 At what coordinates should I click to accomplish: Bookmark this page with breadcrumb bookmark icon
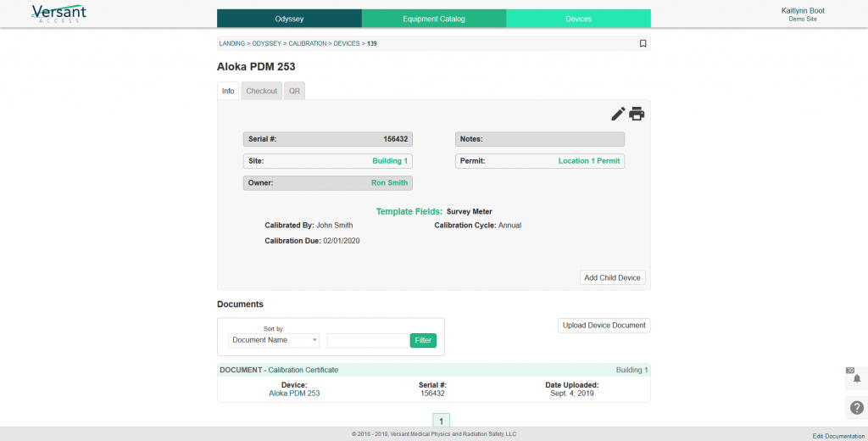tap(643, 43)
